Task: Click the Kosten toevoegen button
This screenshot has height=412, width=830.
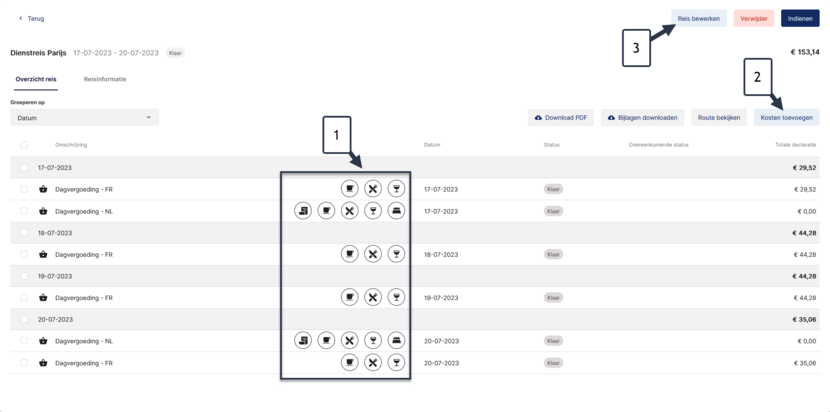Action: (x=787, y=118)
